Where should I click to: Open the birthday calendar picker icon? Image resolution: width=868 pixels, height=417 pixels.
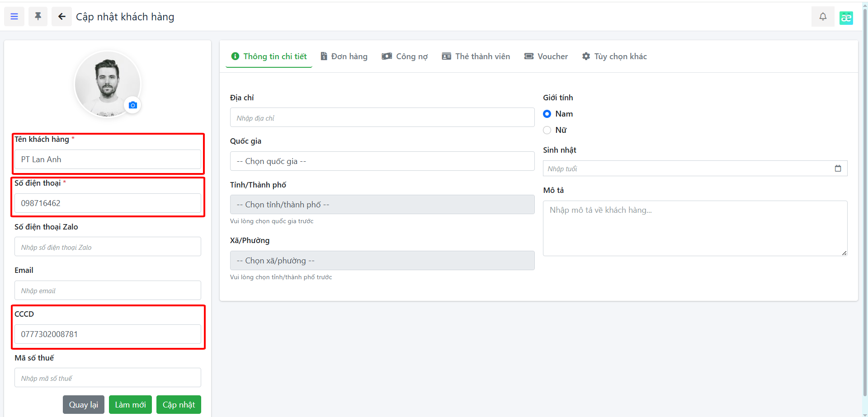pyautogui.click(x=838, y=169)
